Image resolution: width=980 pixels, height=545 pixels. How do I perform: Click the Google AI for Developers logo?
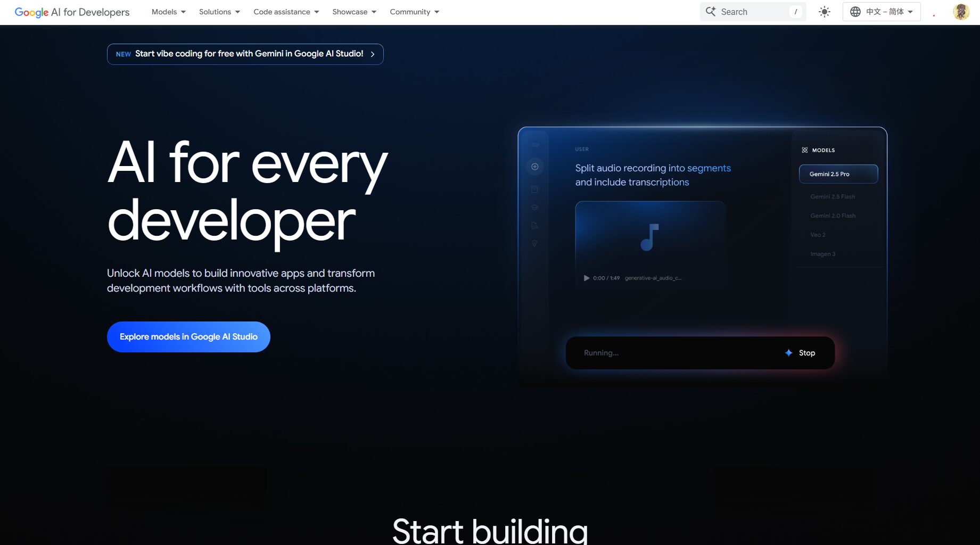click(x=72, y=12)
